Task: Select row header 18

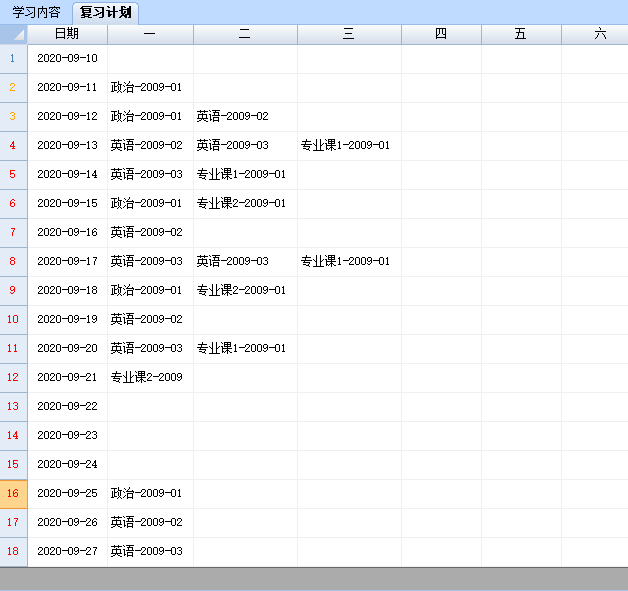Action: 14,552
